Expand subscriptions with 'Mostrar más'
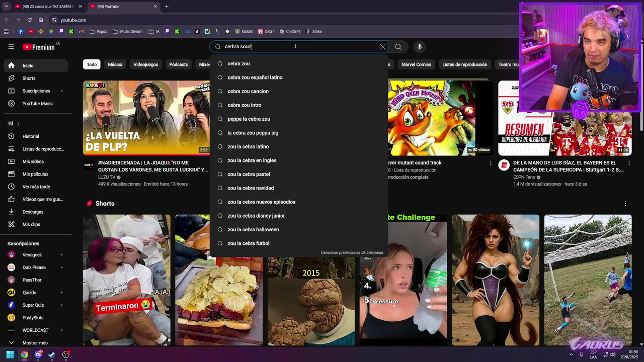 [x=36, y=343]
